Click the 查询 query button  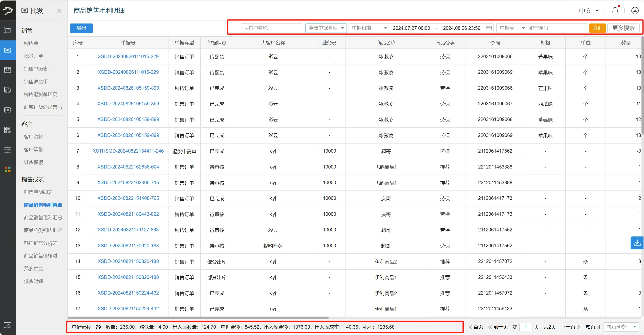tap(597, 28)
